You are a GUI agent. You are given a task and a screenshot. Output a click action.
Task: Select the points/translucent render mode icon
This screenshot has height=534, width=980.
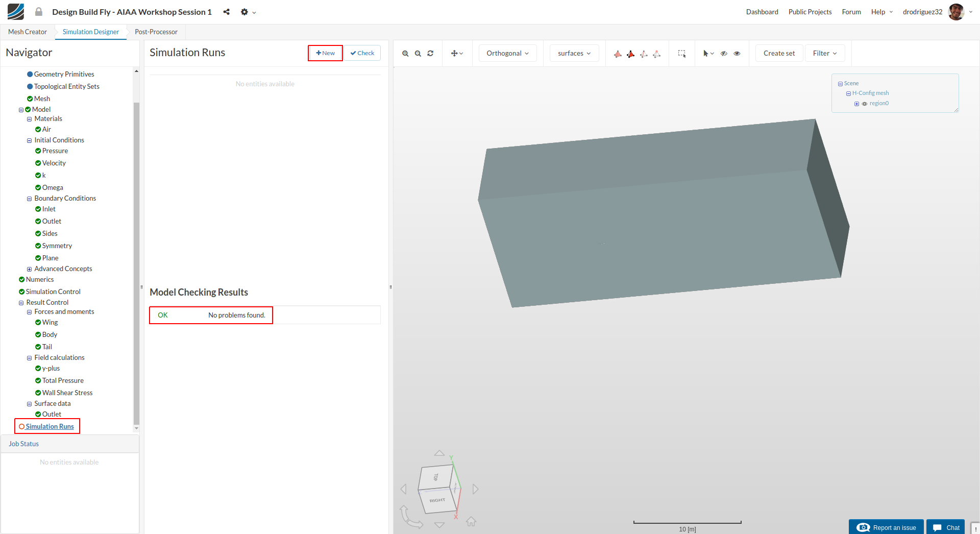pyautogui.click(x=657, y=54)
